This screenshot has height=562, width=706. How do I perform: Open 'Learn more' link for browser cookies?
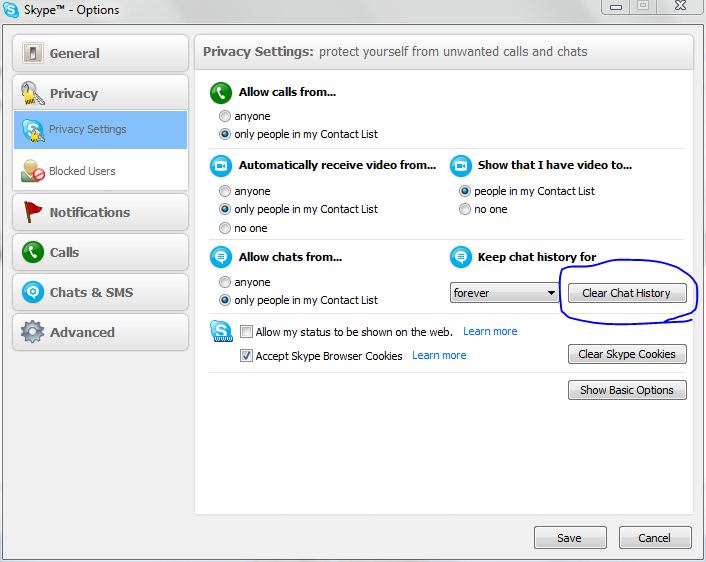pyautogui.click(x=439, y=355)
